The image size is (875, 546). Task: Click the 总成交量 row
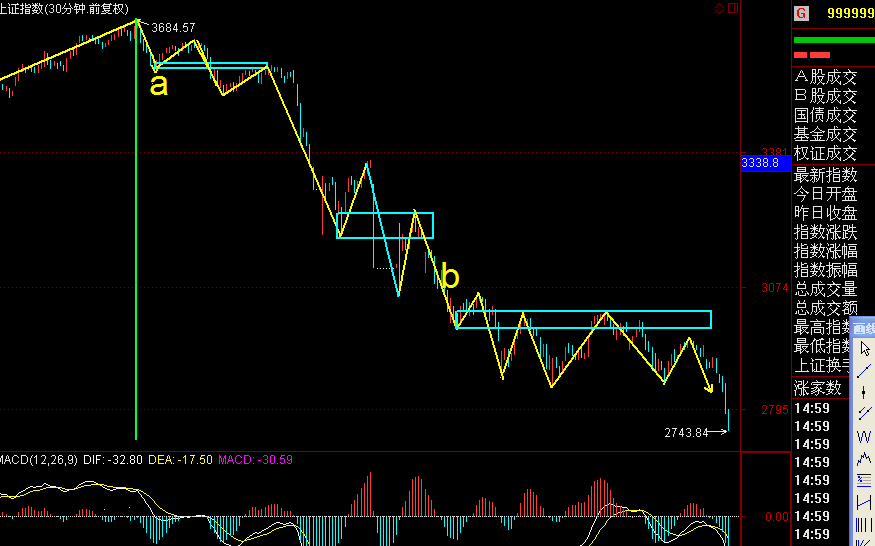click(x=826, y=289)
